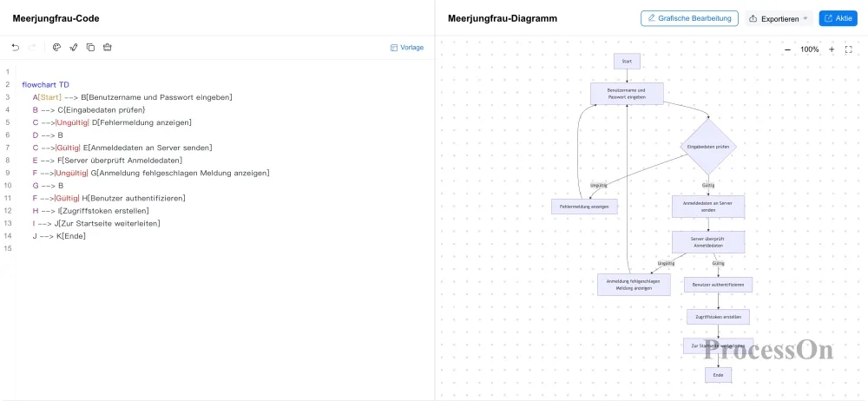Copy the Mermaid code
The height and width of the screenshot is (401, 868).
pos(90,48)
